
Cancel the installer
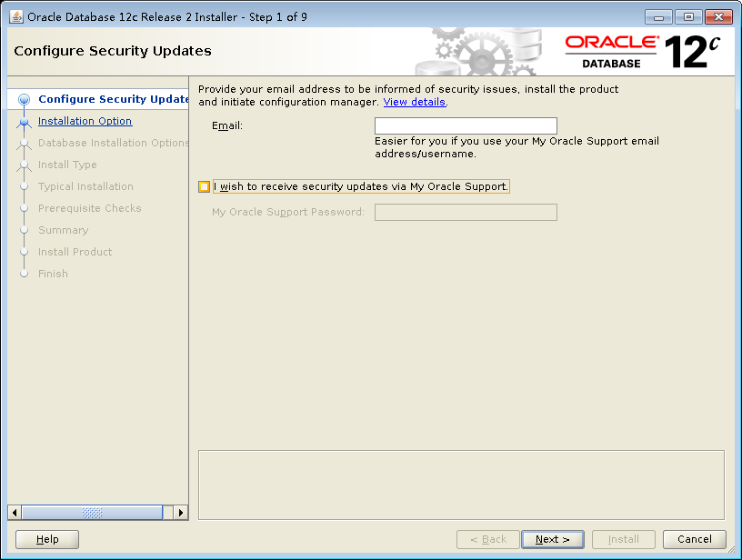tap(694, 539)
